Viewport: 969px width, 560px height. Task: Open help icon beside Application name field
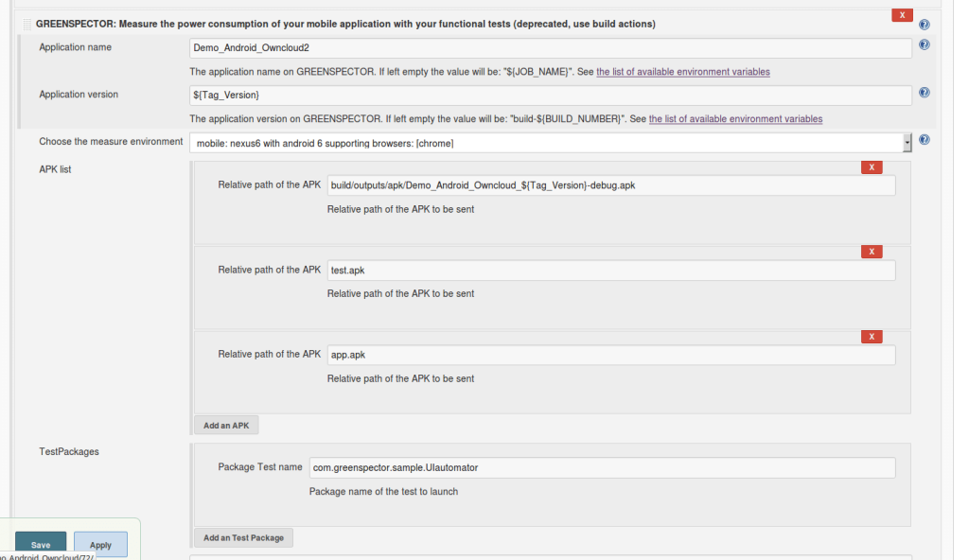click(x=924, y=44)
